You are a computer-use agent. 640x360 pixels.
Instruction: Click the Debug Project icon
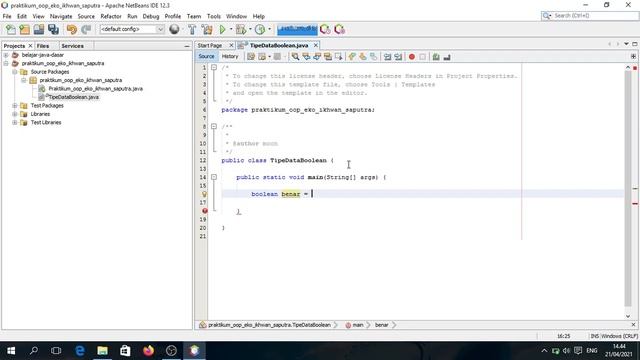pos(241,29)
